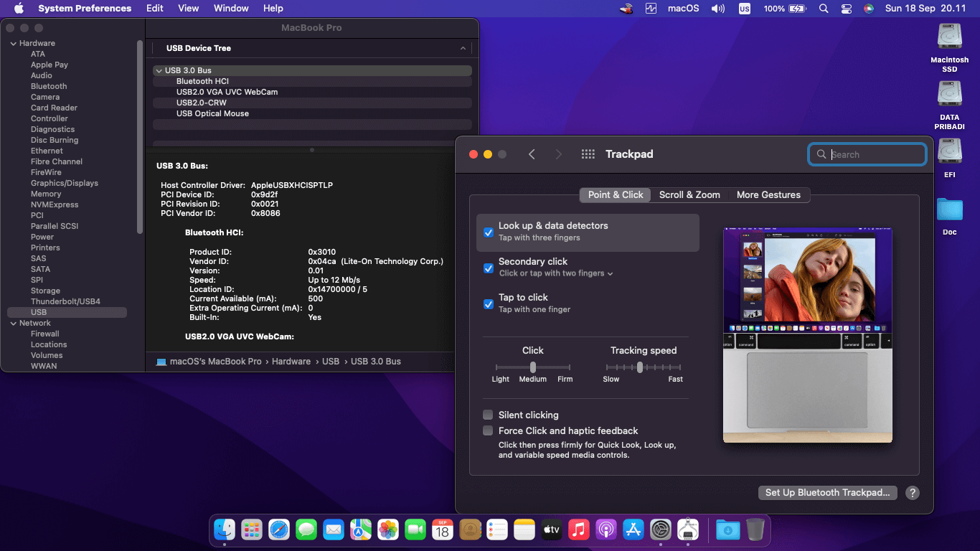Open the Trash in the Dock
This screenshot has height=551, width=980.
(x=755, y=530)
